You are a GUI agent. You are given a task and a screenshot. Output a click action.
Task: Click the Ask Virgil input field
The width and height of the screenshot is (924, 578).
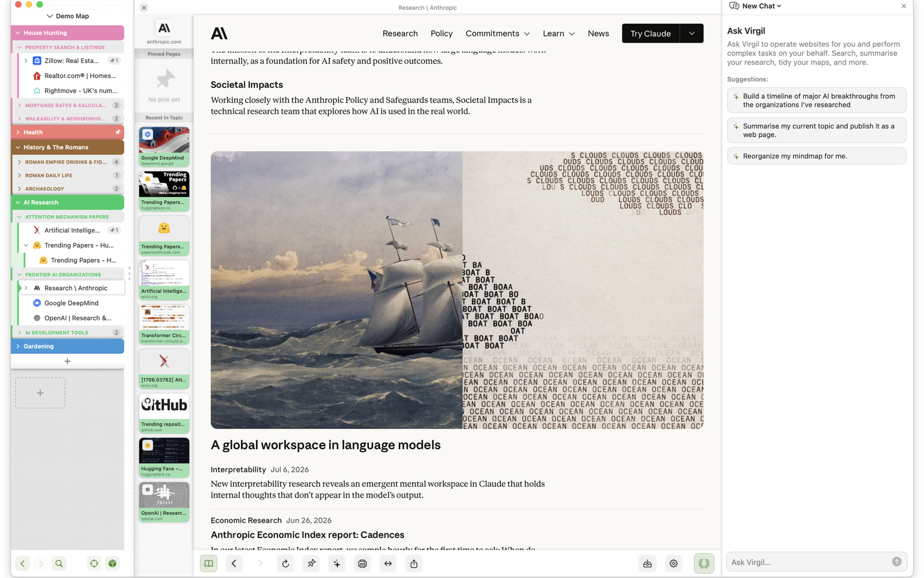click(808, 562)
